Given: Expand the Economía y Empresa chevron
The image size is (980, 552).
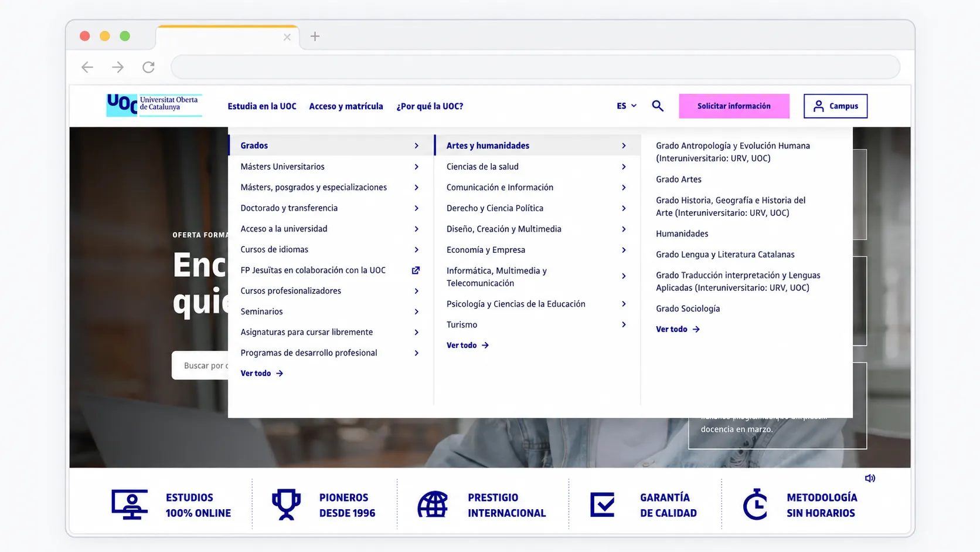Looking at the screenshot, I should pos(624,250).
